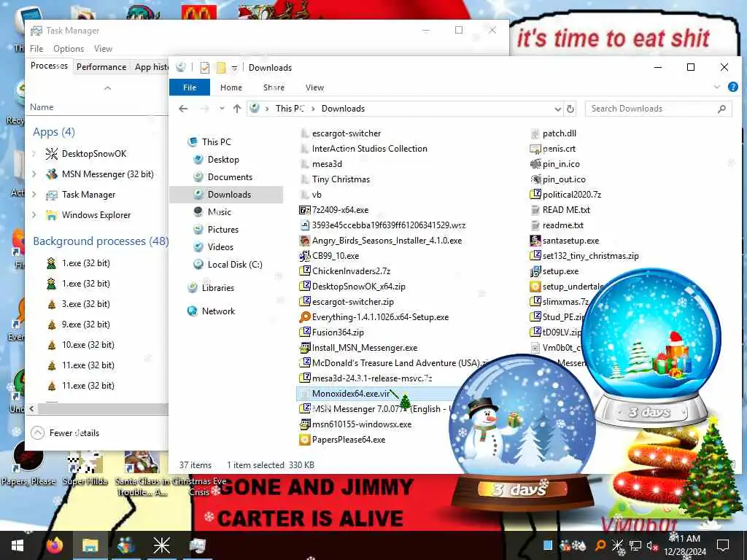
Task: Select the Processes tab in Task Manager
Action: (x=49, y=66)
